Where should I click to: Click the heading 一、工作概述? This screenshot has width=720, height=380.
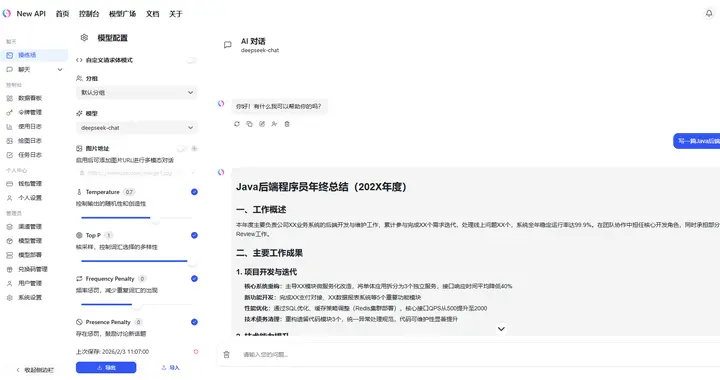[x=261, y=210]
